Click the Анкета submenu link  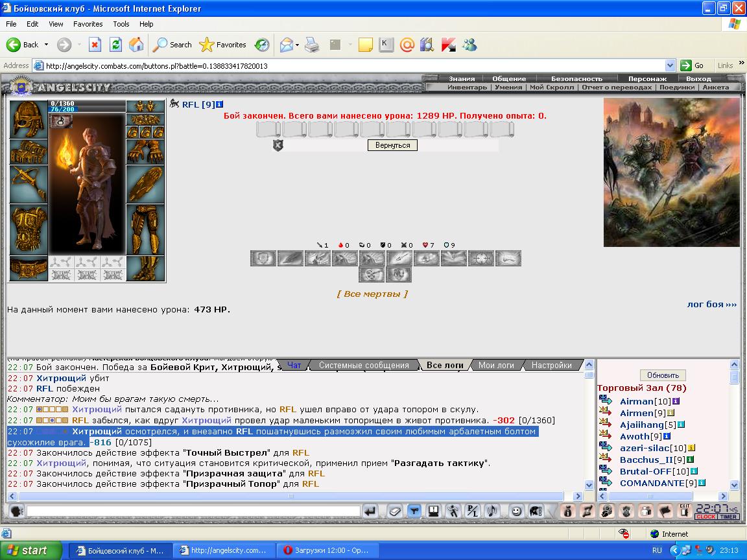point(716,87)
